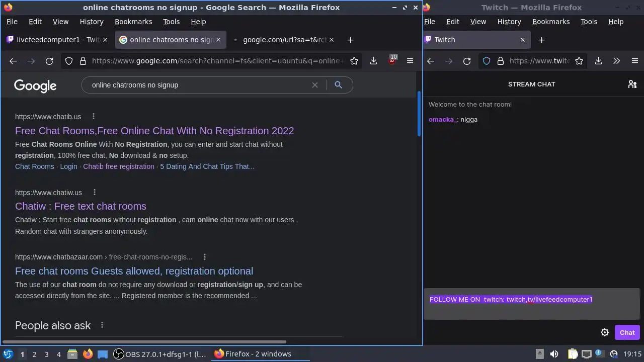Reload the Twitch window page

click(467, 61)
